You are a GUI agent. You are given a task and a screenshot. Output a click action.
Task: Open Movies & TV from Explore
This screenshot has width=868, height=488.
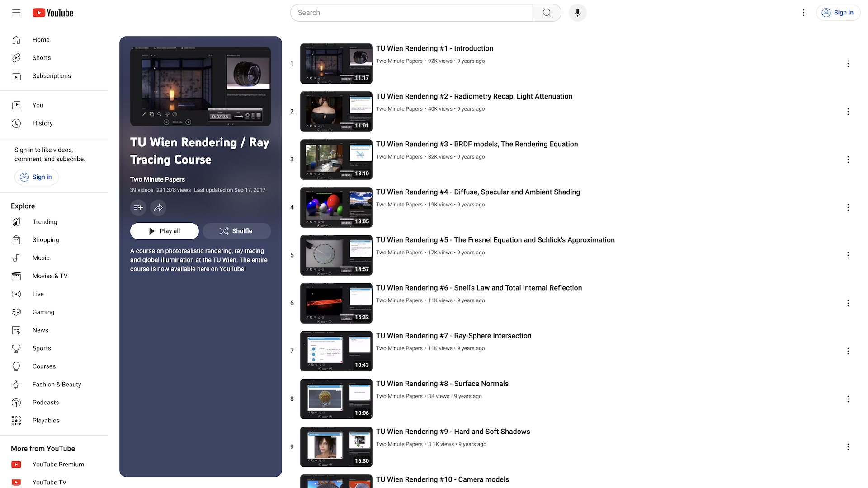[54, 276]
